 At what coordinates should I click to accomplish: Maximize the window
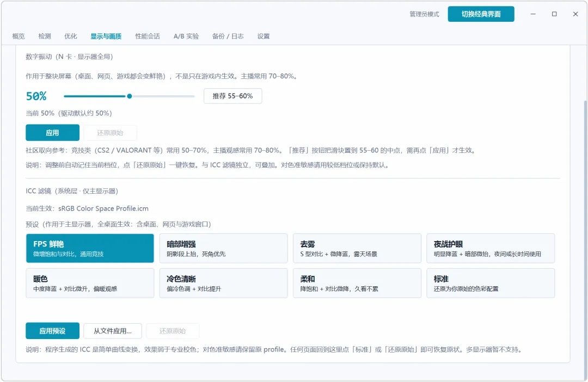pos(554,14)
